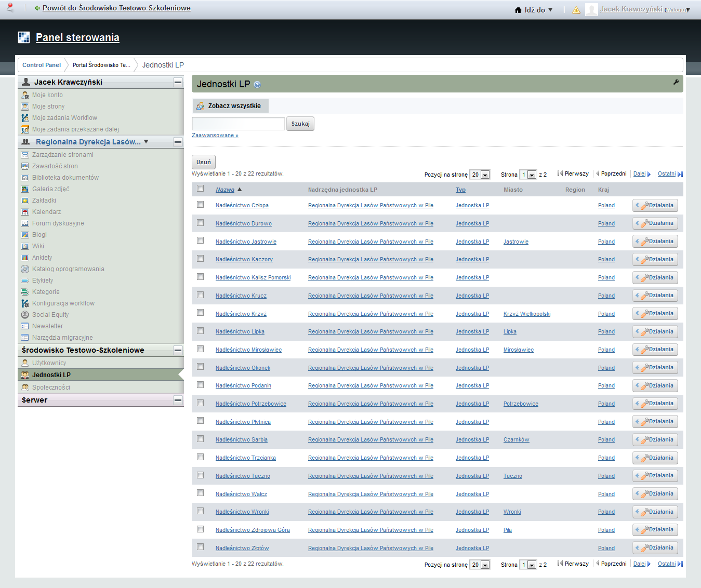
Task: Click the Moje konto icon in sidebar
Action: pyautogui.click(x=25, y=95)
